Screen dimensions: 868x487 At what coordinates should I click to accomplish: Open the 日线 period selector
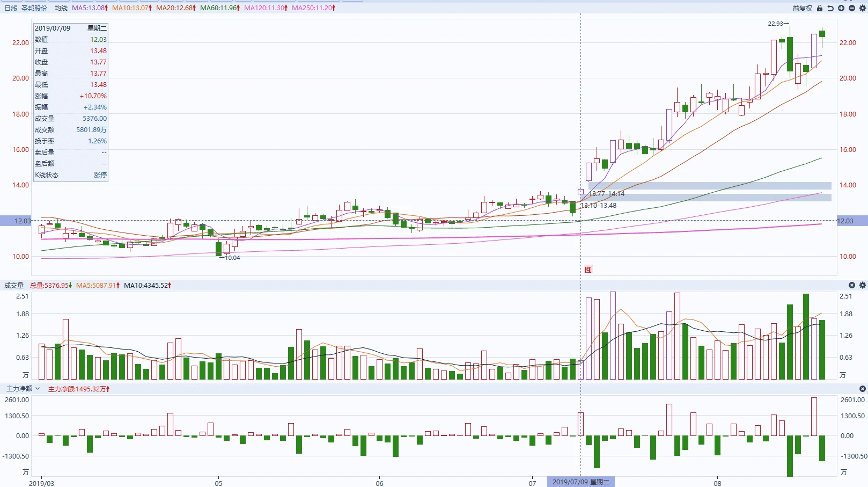click(11, 8)
